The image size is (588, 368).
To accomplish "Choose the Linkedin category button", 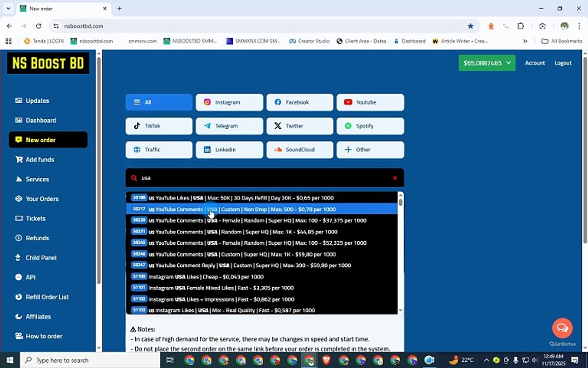I will coord(229,149).
